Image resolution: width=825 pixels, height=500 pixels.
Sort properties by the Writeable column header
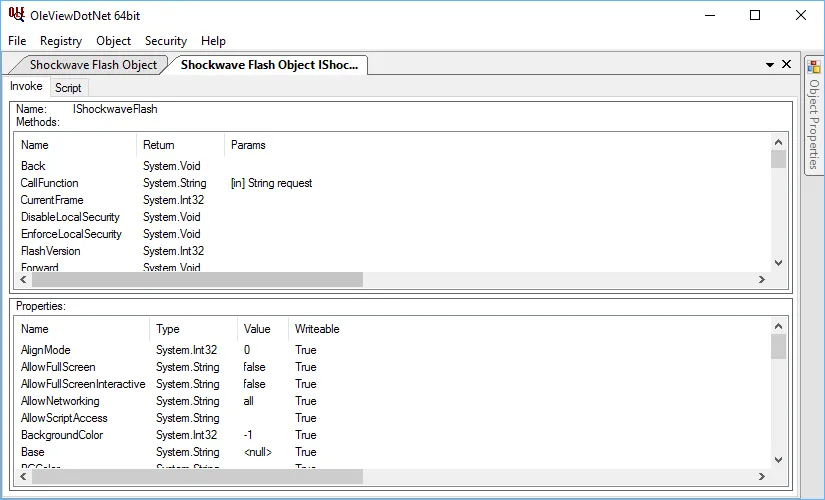(529, 329)
